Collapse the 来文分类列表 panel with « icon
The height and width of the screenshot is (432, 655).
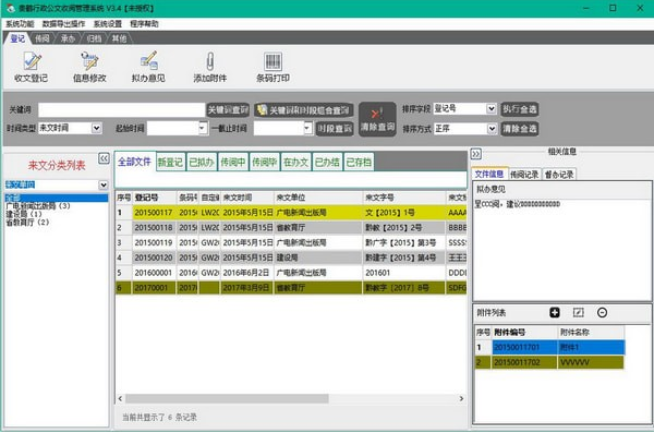pyautogui.click(x=104, y=158)
